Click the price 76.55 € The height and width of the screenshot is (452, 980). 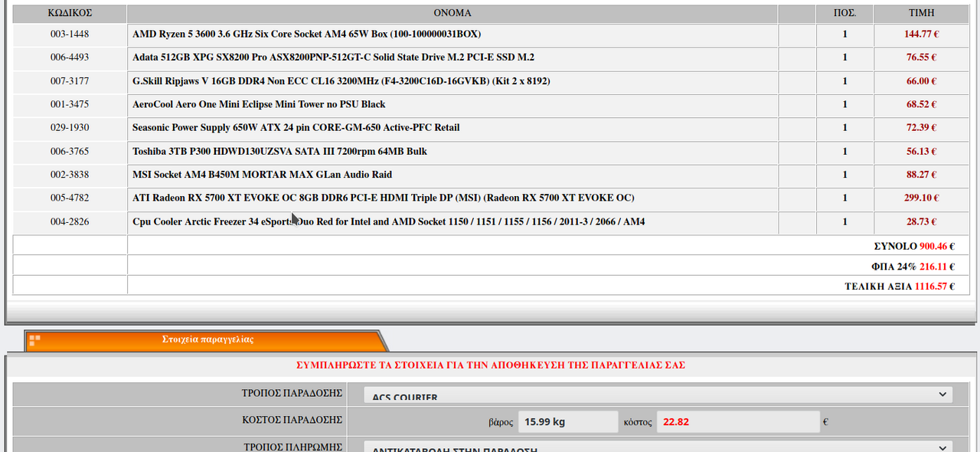[922, 57]
